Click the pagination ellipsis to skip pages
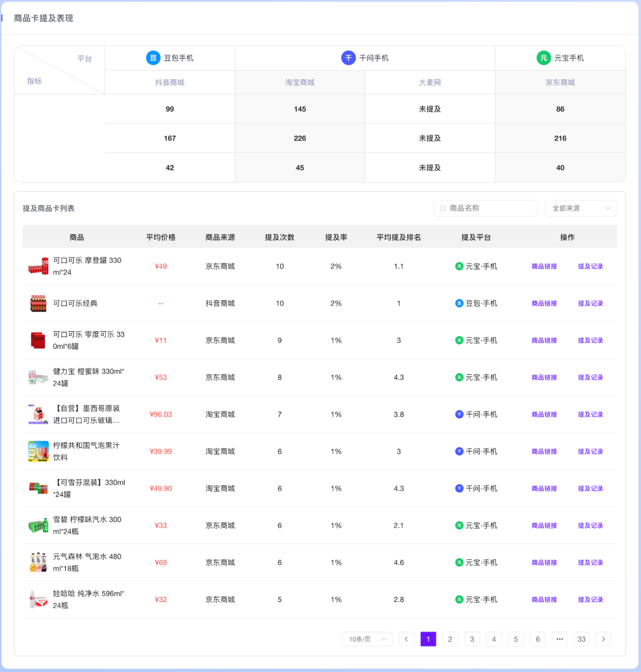This screenshot has height=672, width=641. click(560, 639)
